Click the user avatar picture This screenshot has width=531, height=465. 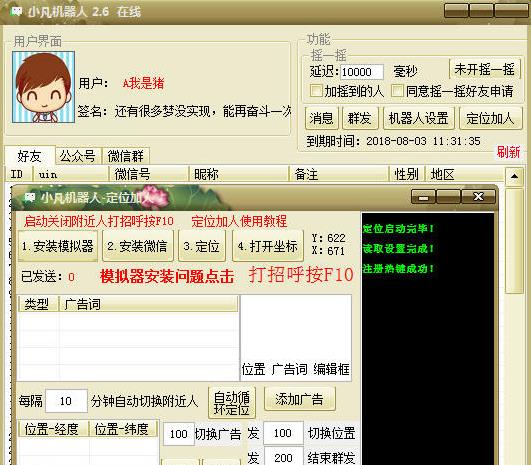pos(43,87)
